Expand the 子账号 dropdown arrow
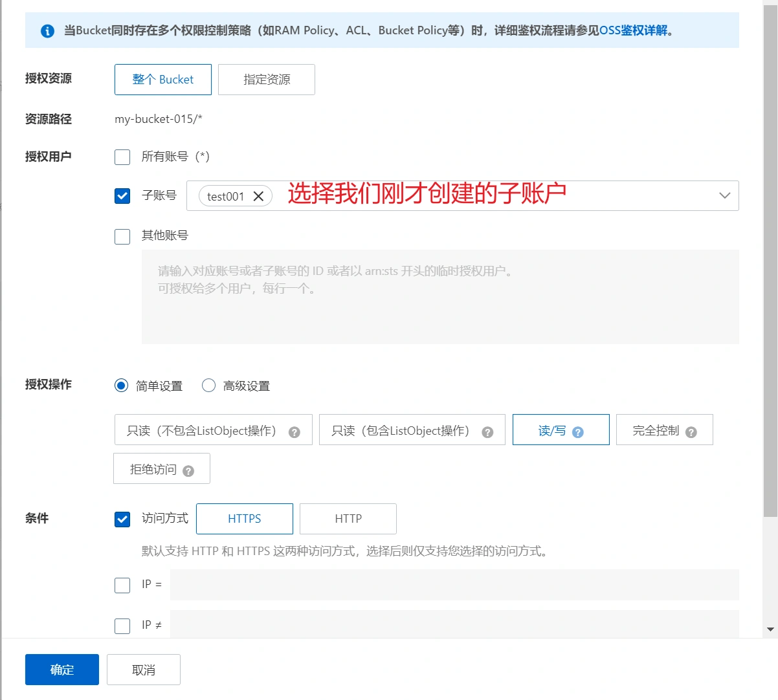Image resolution: width=778 pixels, height=700 pixels. 724,195
